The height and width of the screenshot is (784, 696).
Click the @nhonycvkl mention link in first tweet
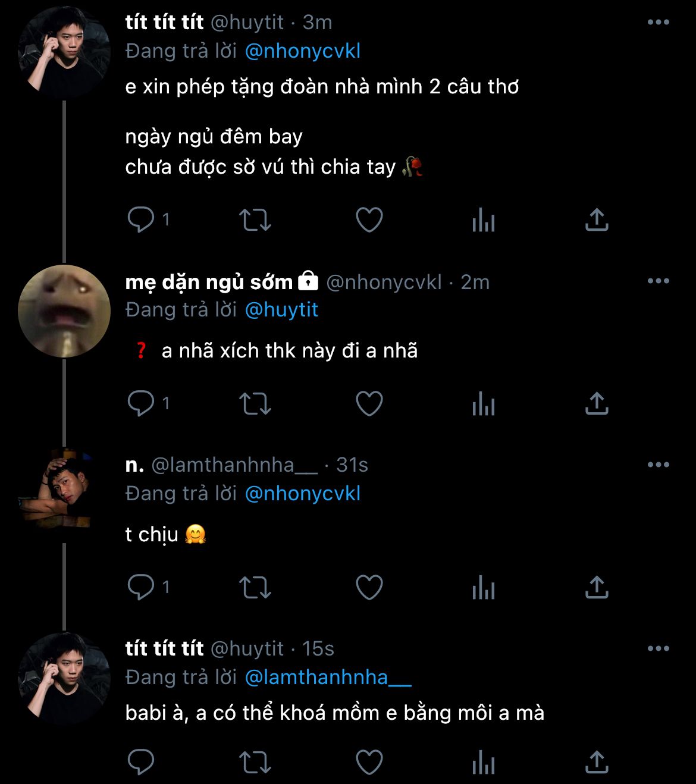[x=303, y=52]
